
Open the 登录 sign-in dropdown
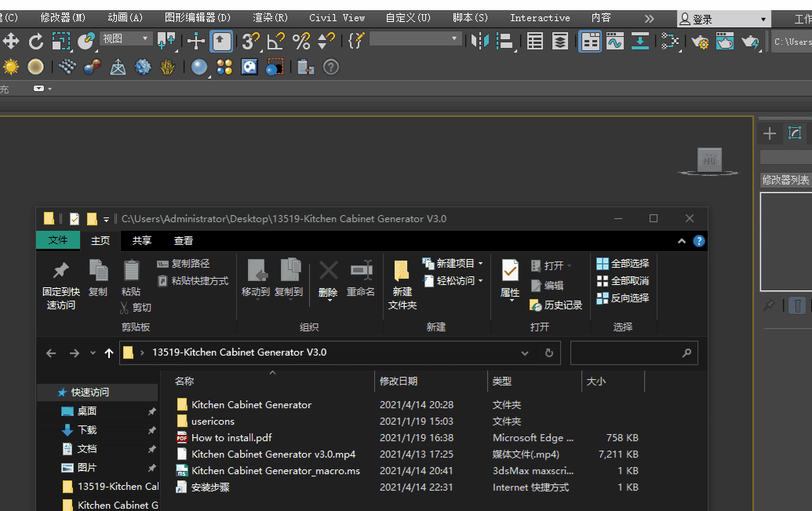tap(723, 19)
